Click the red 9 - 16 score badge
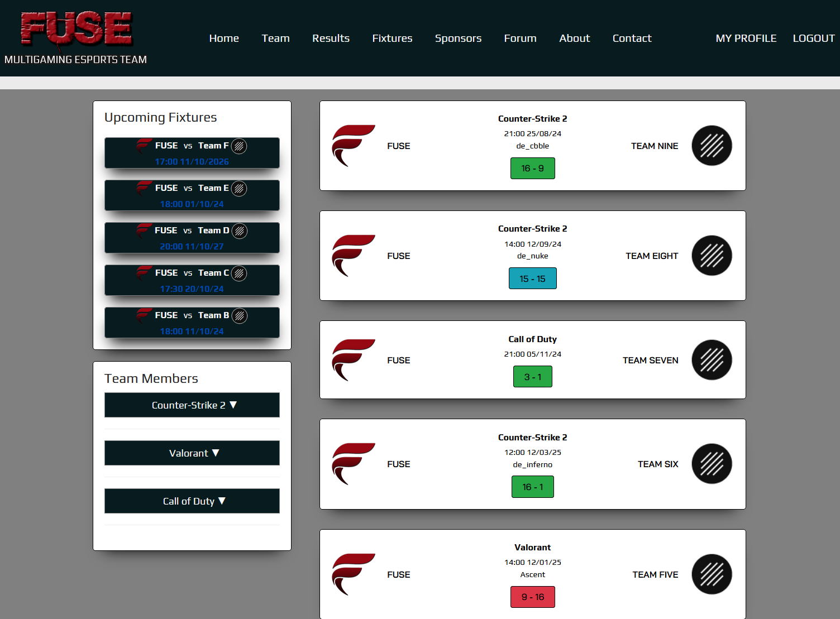 532,597
